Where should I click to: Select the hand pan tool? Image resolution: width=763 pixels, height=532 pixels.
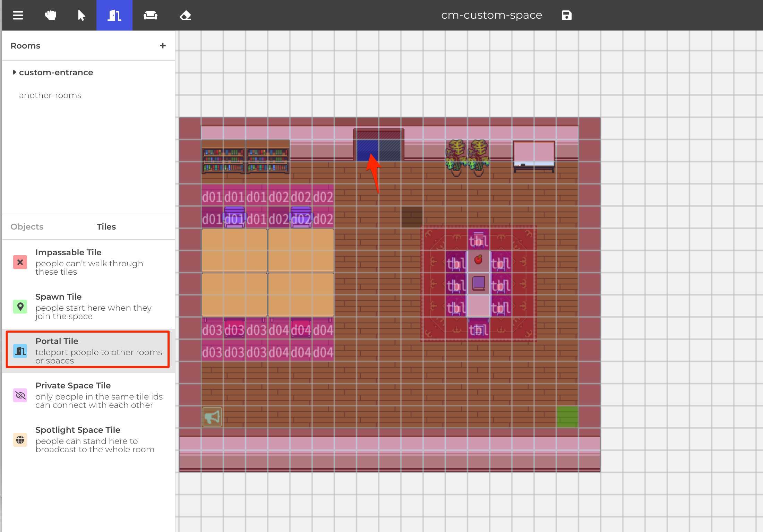click(51, 15)
